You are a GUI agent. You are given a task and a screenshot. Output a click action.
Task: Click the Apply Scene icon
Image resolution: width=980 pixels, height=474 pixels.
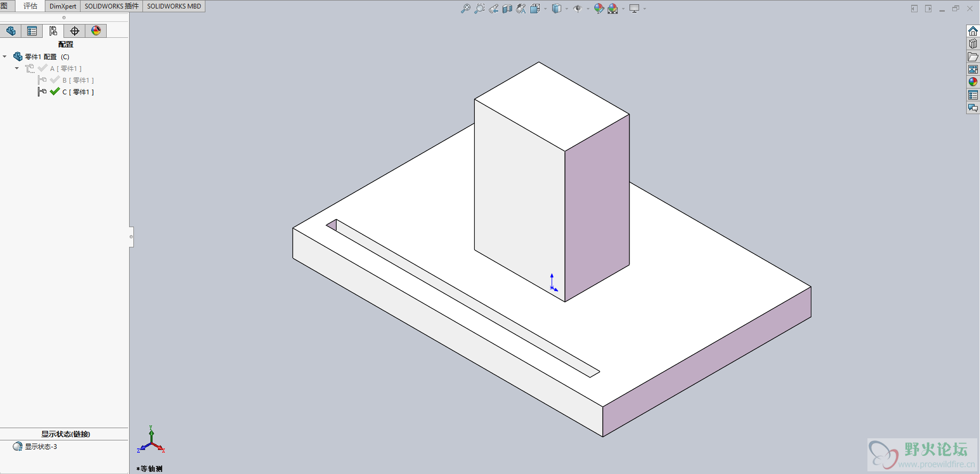click(x=613, y=9)
